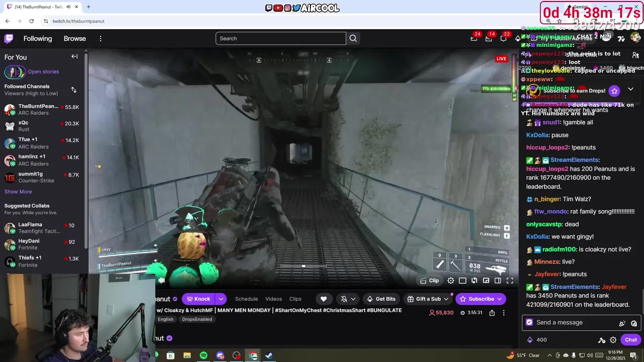Screen dimensions: 644x362
Task: Open the notifications inbox with 14 badge
Action: (x=489, y=38)
